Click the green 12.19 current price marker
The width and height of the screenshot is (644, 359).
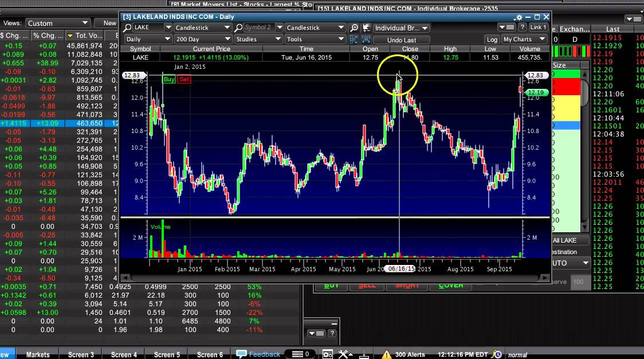click(536, 92)
